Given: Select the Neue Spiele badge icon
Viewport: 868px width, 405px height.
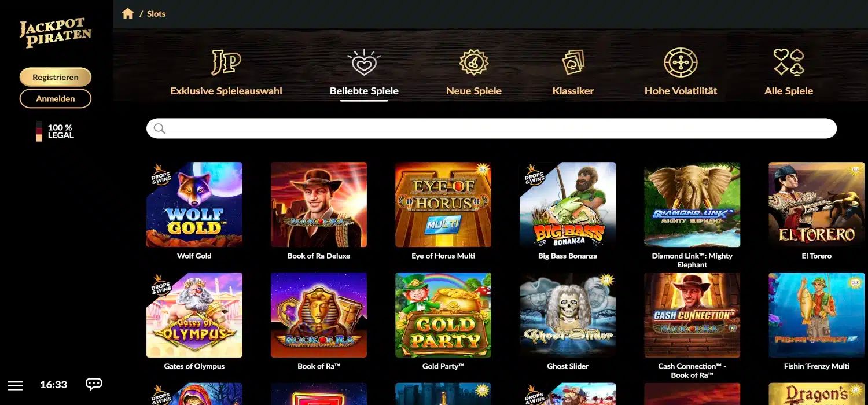Looking at the screenshot, I should point(474,62).
